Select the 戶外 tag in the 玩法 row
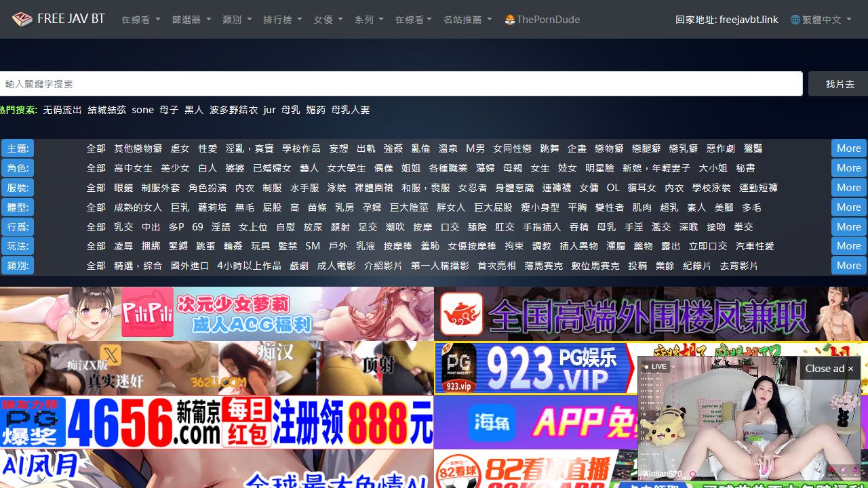The height and width of the screenshot is (488, 868). pyautogui.click(x=338, y=246)
